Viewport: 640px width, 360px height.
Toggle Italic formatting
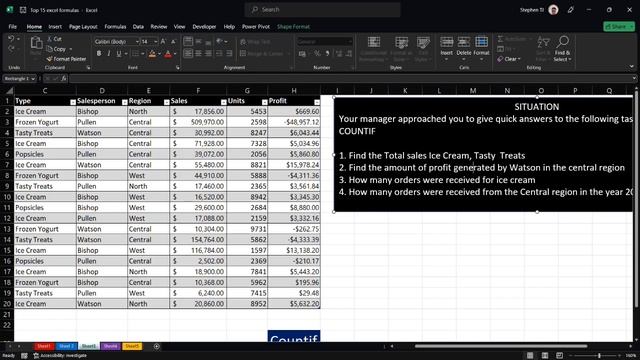109,54
